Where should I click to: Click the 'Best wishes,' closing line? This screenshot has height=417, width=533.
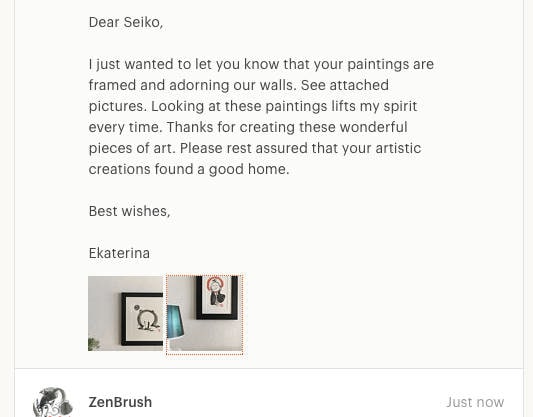tap(129, 211)
